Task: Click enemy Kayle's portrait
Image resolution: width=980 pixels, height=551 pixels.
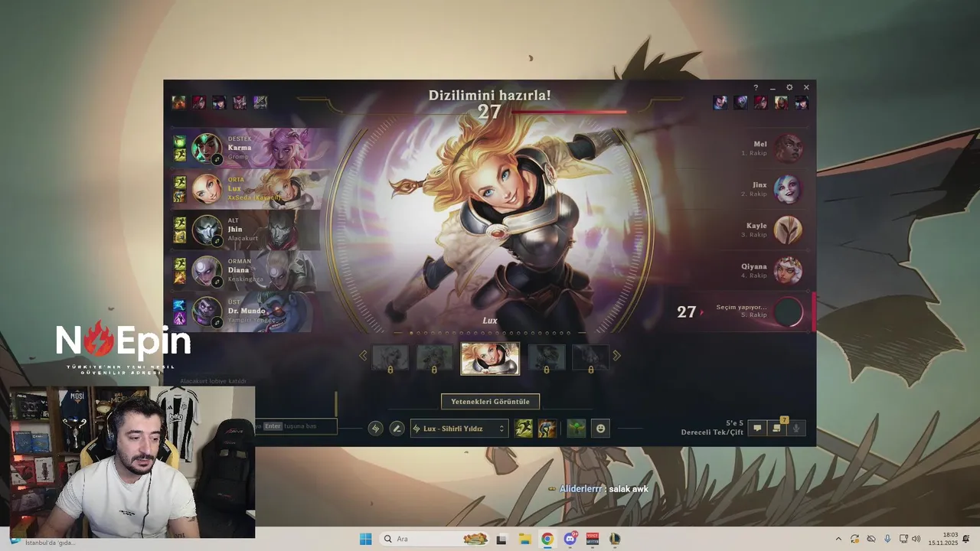Action: click(x=788, y=230)
